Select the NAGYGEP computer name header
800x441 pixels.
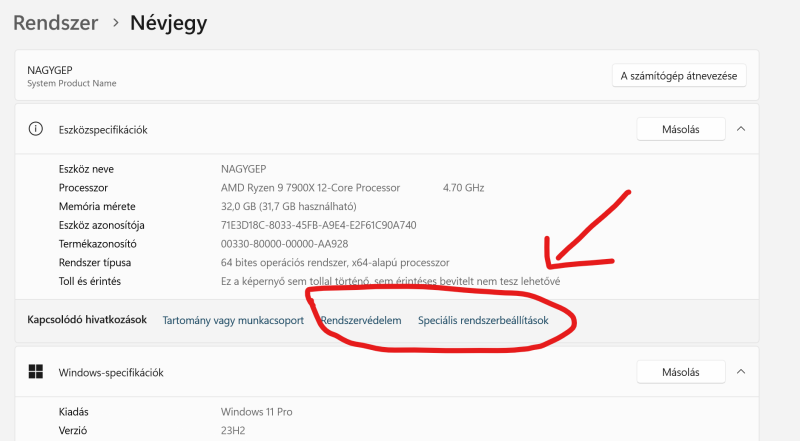pyautogui.click(x=50, y=70)
